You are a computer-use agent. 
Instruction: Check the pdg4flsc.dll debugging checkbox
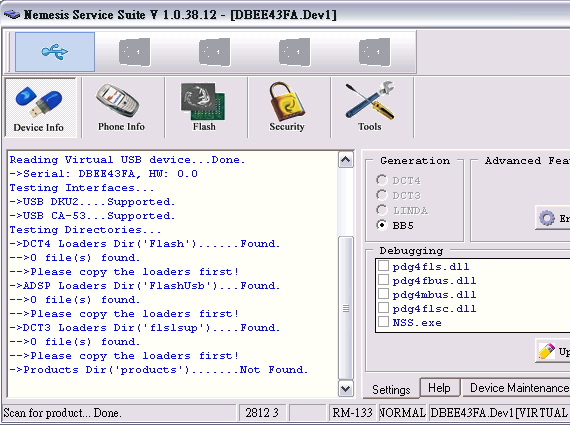pyautogui.click(x=384, y=308)
